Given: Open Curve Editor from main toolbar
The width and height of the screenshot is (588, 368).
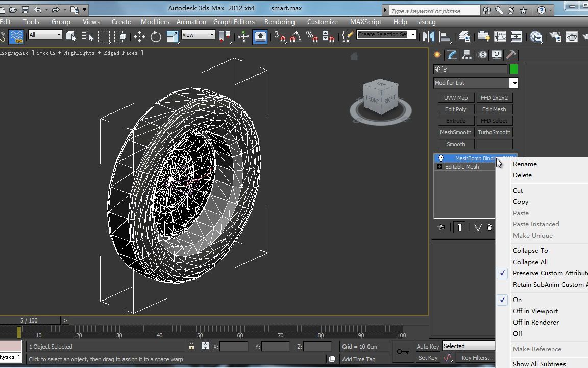Looking at the screenshot, I should pos(500,36).
